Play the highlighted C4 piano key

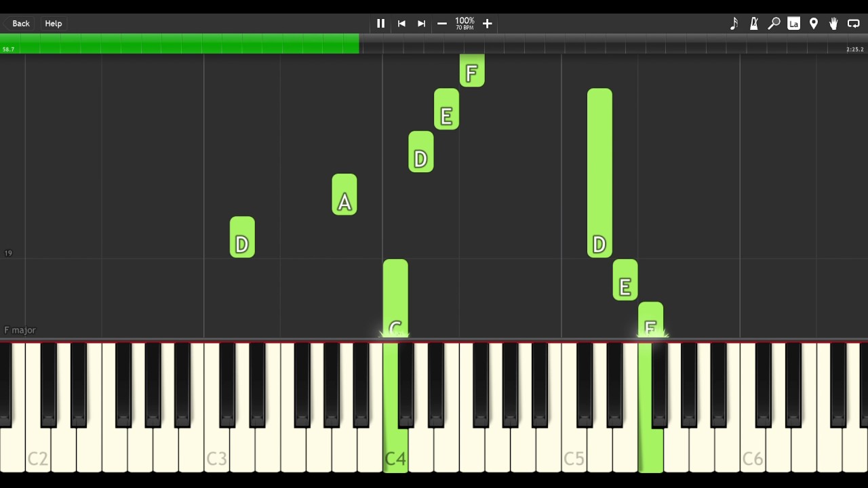[395, 451]
